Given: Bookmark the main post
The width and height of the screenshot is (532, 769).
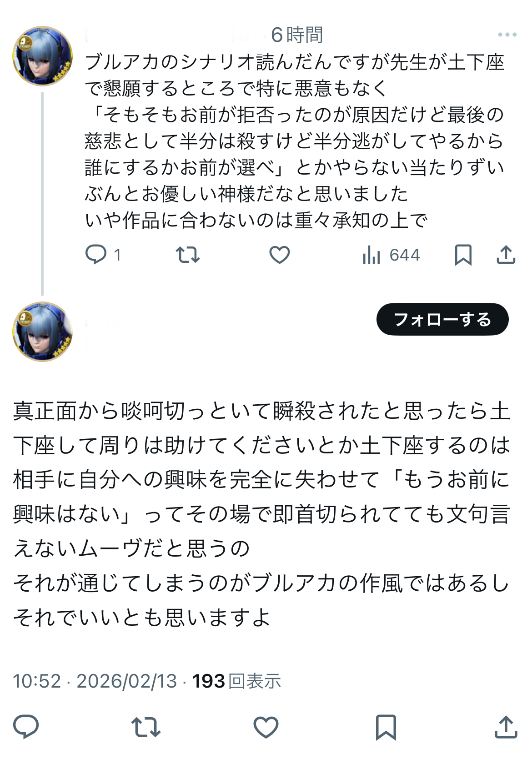Looking at the screenshot, I should [386, 726].
